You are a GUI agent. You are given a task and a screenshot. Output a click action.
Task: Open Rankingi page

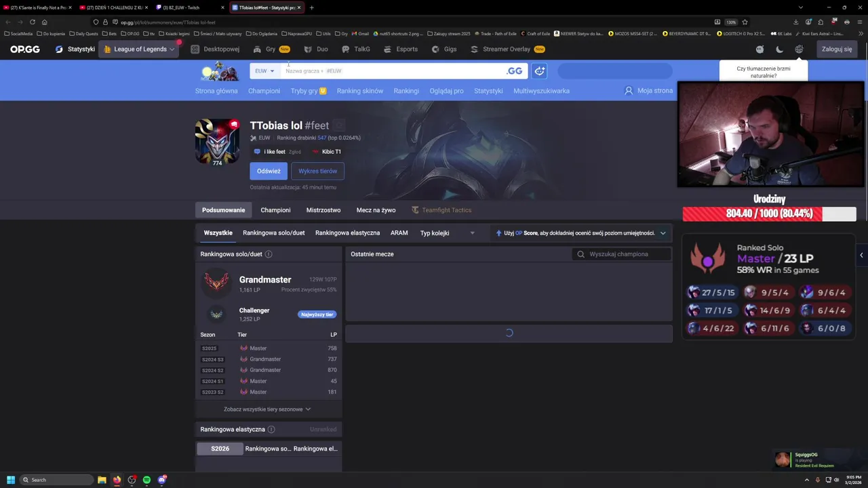point(406,91)
